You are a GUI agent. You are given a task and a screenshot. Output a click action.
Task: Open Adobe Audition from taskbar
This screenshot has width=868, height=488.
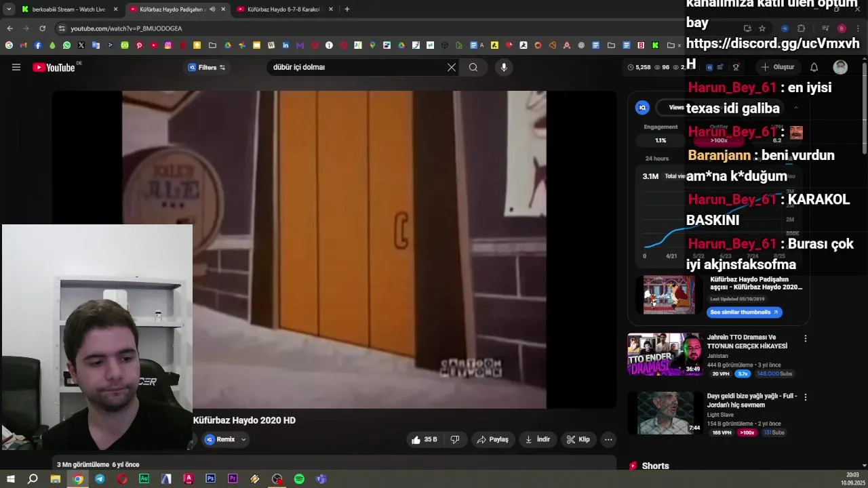(x=144, y=479)
